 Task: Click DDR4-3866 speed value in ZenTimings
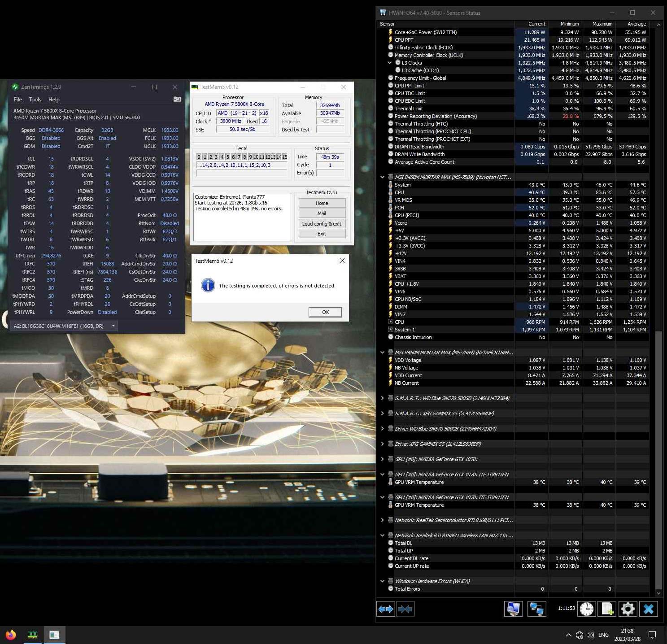(x=51, y=130)
